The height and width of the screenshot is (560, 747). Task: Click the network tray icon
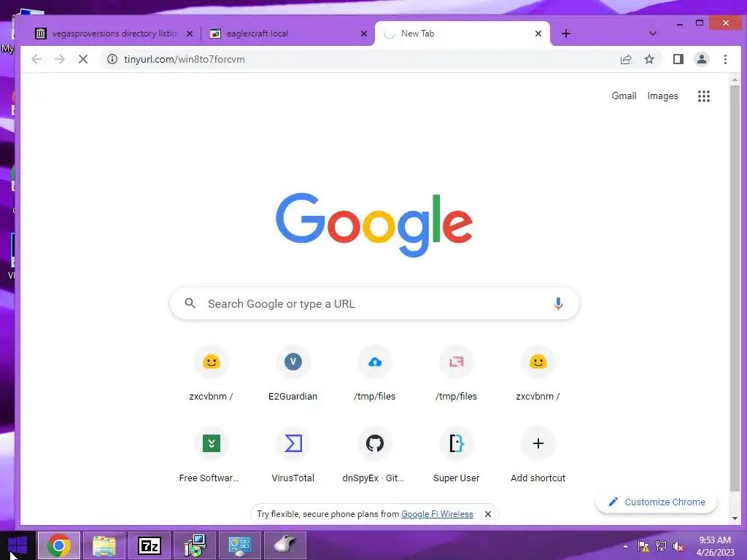pyautogui.click(x=660, y=546)
